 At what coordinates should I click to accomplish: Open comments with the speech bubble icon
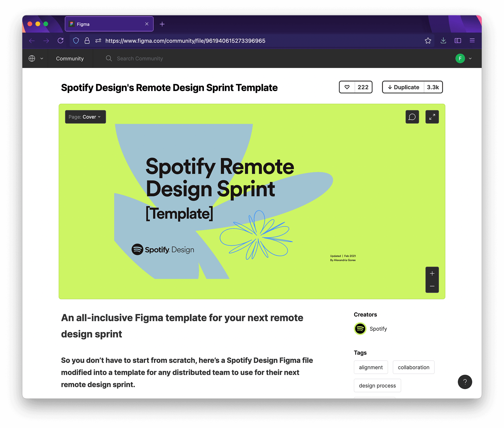pos(412,117)
